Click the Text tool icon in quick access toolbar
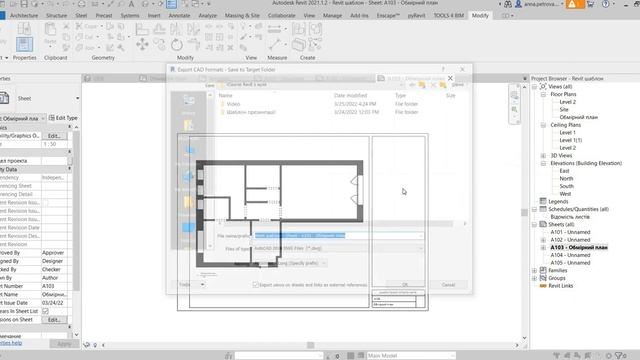Screen dimensions: 640x360 click(x=131, y=4)
